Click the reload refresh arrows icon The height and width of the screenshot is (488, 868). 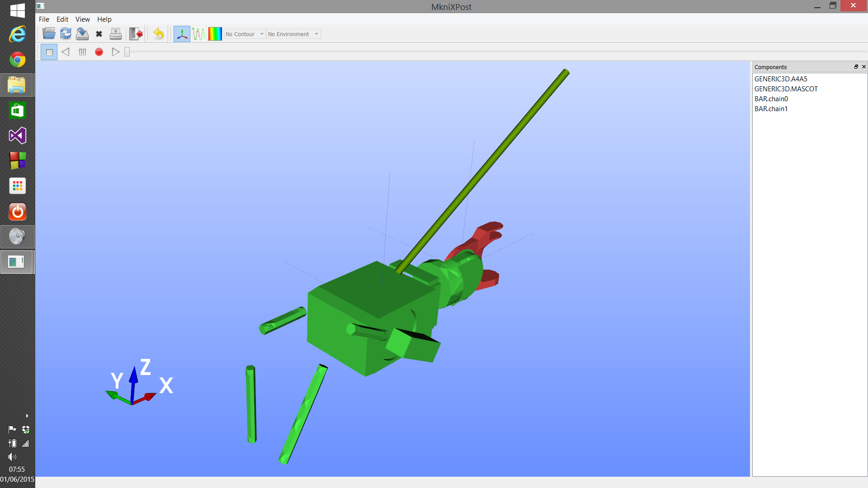[x=66, y=34]
